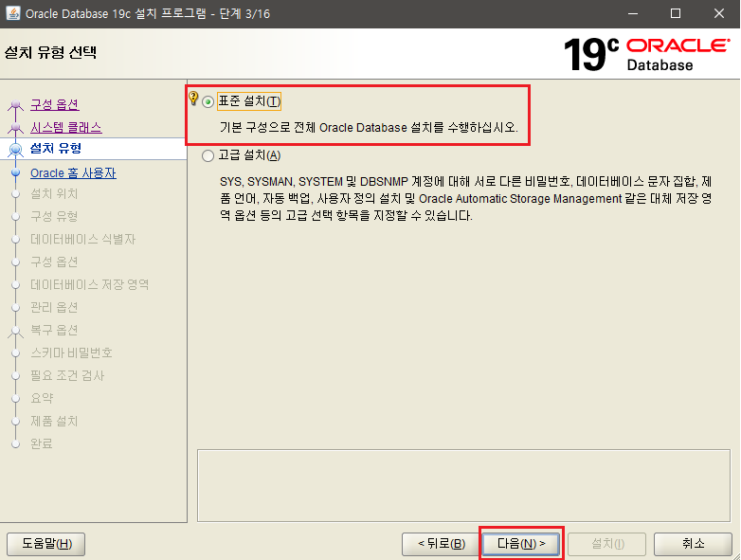
Task: Click the 설치 유형 선택 page heading
Action: coord(50,52)
